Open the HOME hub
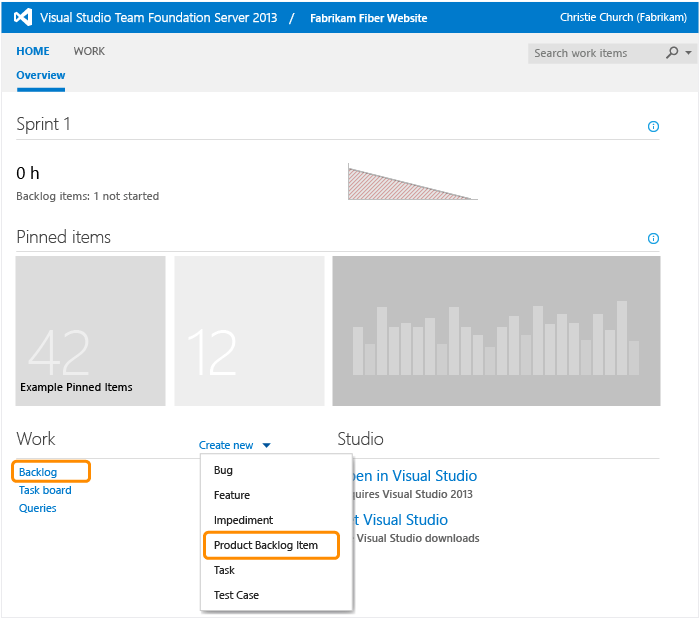The height and width of the screenshot is (618, 700). [x=33, y=51]
